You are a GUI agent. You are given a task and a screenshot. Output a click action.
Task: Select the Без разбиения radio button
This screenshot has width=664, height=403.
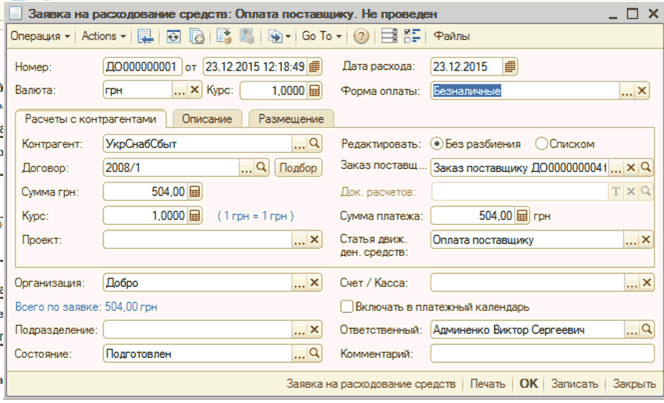(437, 144)
